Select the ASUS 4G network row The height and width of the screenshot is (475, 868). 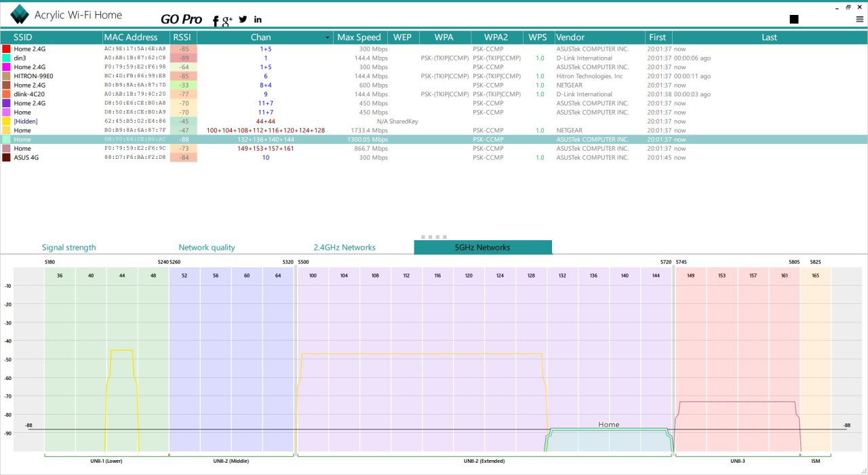point(28,157)
